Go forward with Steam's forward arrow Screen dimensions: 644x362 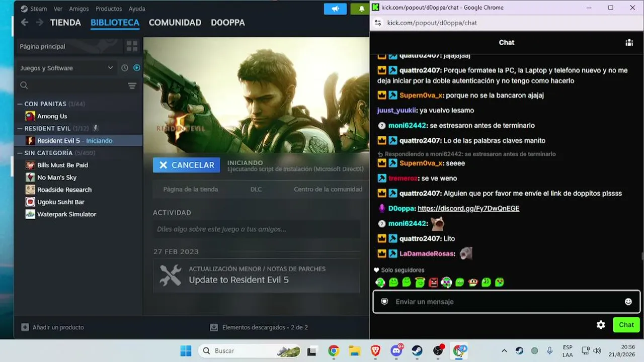39,23
